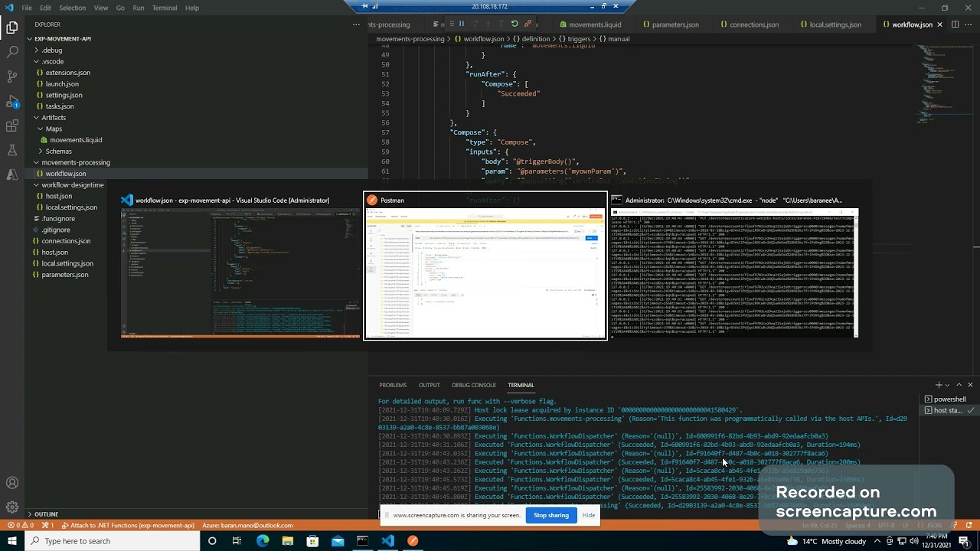Select the powershell terminal instance
This screenshot has height=551, width=980.
(949, 399)
